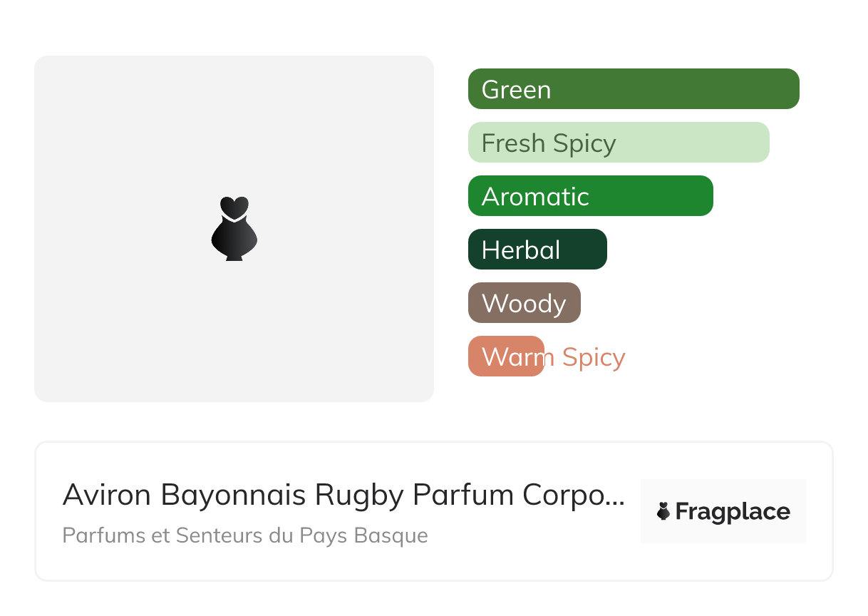Click the word "Fresh" in the light green bar

513,143
